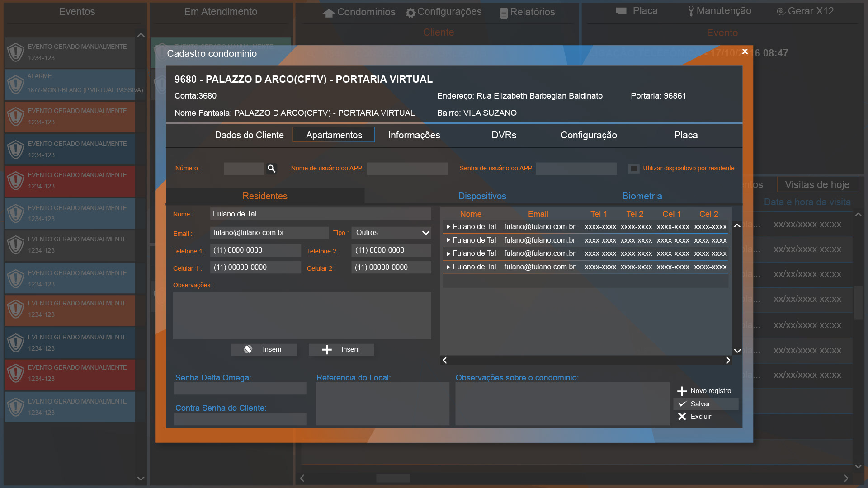Click the Configurações gear icon
This screenshot has height=488, width=868.
pos(410,13)
